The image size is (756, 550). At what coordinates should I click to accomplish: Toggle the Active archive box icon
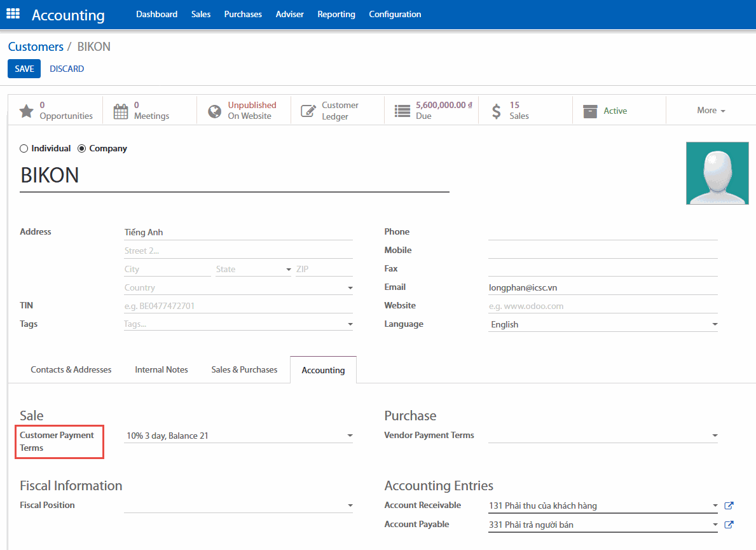[x=591, y=111]
